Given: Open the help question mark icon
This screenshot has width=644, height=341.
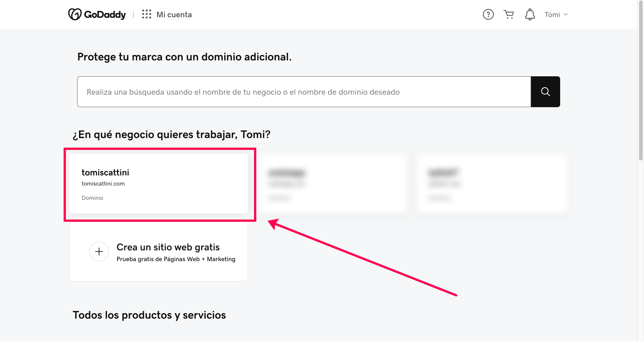Looking at the screenshot, I should click(488, 14).
